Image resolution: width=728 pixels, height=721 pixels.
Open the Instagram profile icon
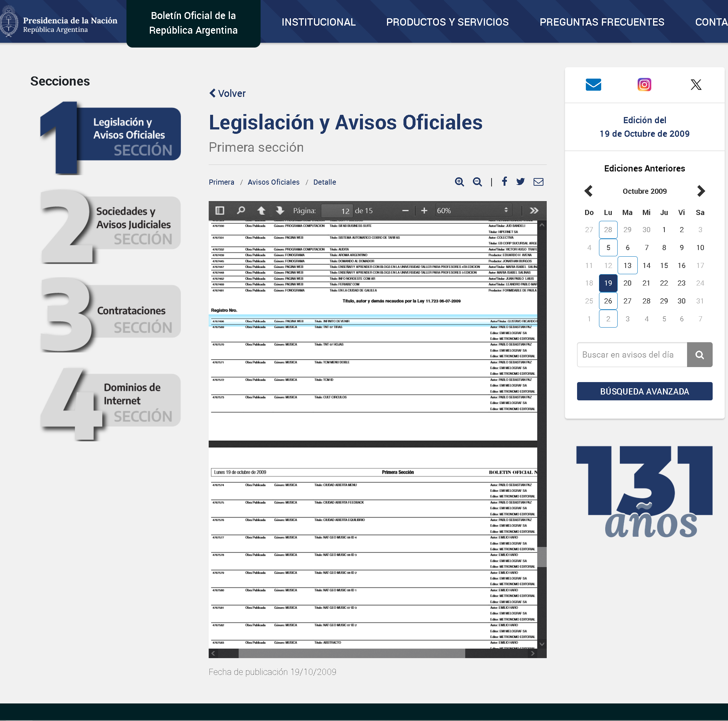[x=644, y=84]
